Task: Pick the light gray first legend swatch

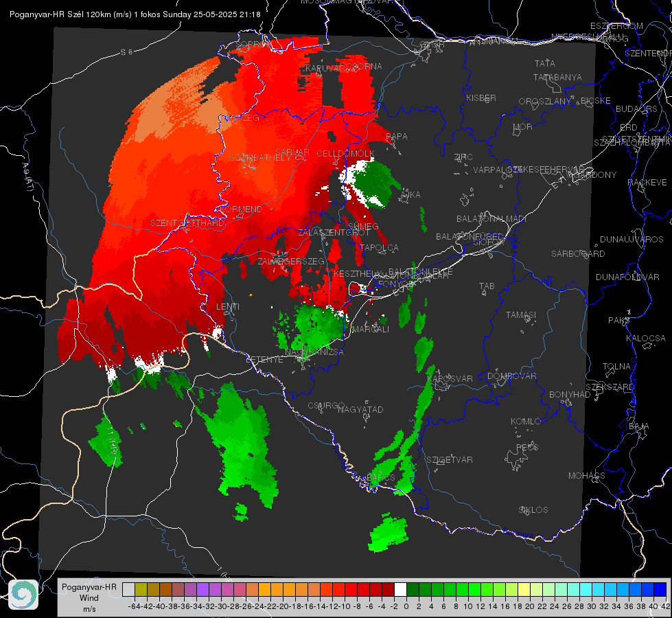Action: point(128,589)
